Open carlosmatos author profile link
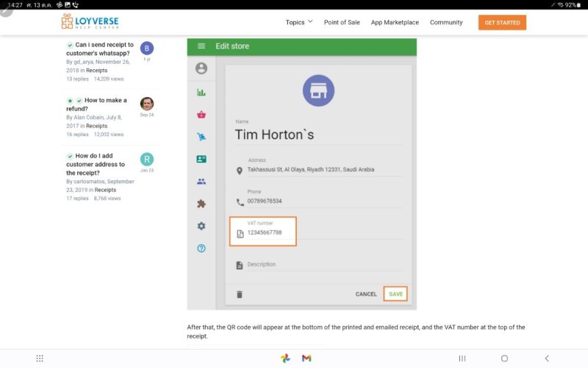Image resolution: width=588 pixels, height=368 pixels. [89, 181]
